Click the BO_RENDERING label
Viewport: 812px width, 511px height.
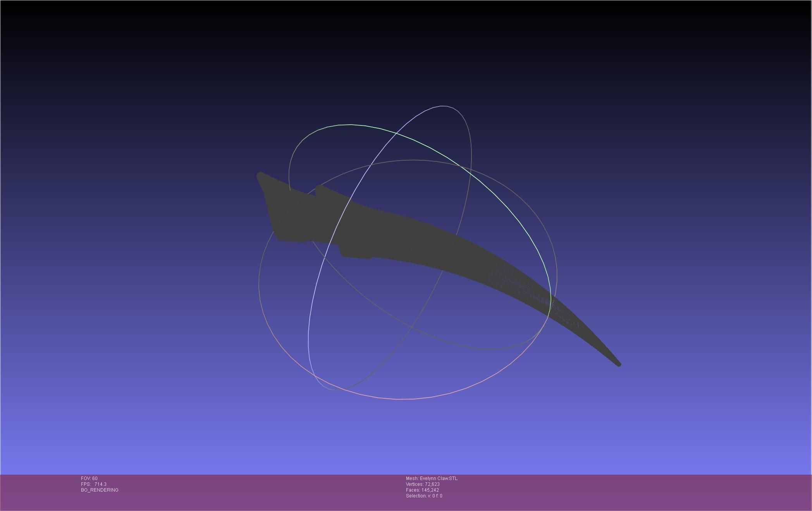(x=100, y=490)
